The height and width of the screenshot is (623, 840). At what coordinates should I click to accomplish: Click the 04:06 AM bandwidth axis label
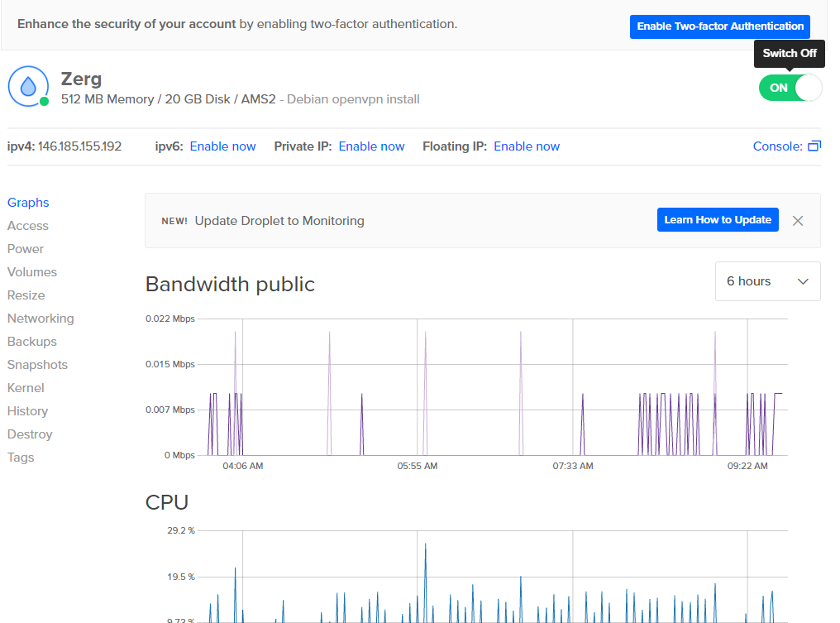pyautogui.click(x=243, y=466)
